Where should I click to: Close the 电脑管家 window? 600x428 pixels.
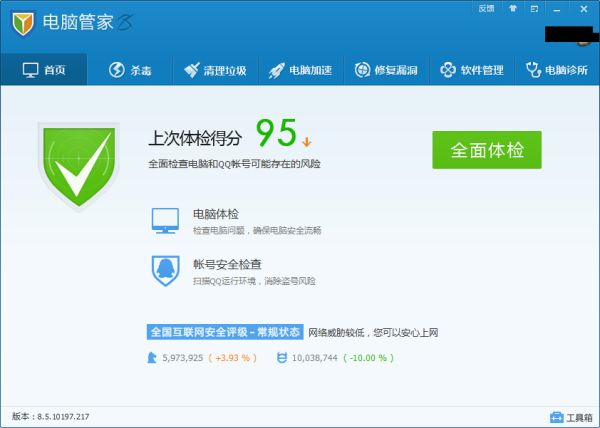point(584,9)
